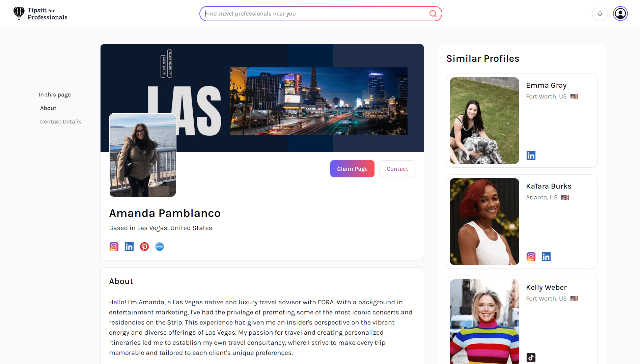
Task: Open Amanda's Instagram profile icon
Action: 114,247
